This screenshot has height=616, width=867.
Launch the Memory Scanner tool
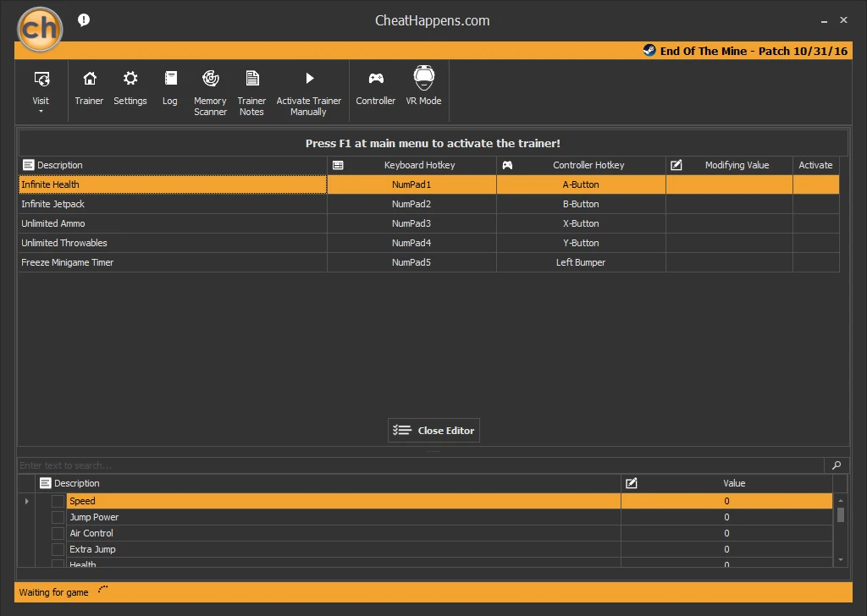(x=210, y=80)
